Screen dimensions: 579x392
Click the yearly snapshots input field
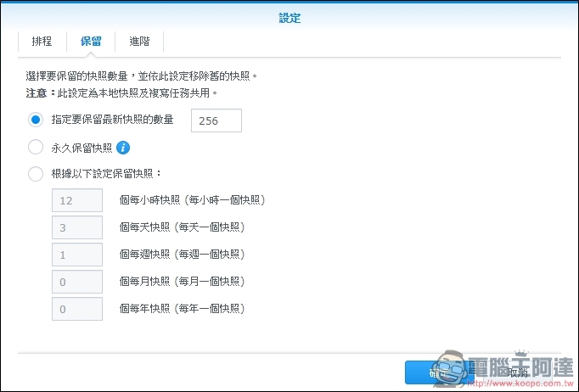77,309
